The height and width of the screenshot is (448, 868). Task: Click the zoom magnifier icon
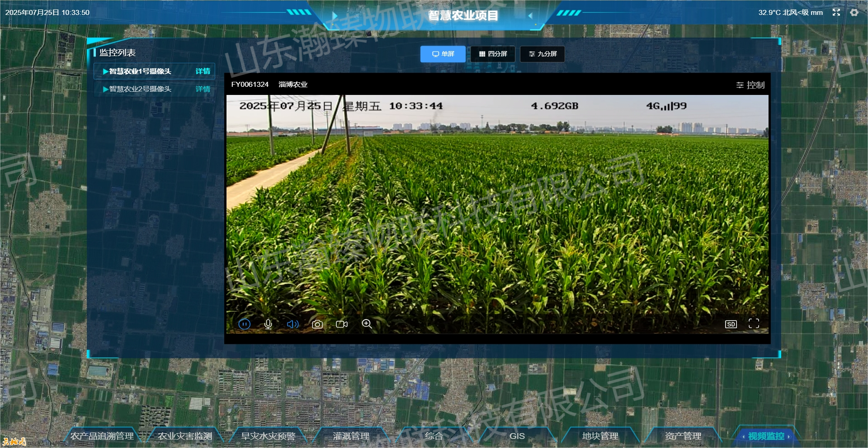coord(367,324)
